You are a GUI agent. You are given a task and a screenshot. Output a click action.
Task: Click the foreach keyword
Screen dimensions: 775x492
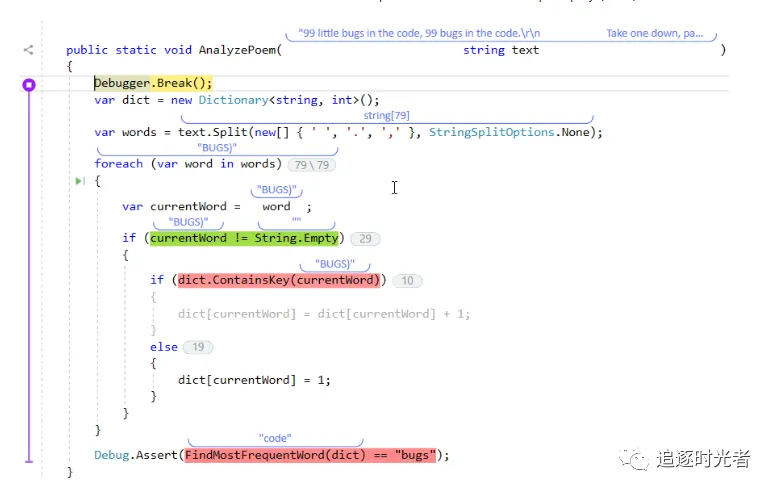tap(119, 164)
